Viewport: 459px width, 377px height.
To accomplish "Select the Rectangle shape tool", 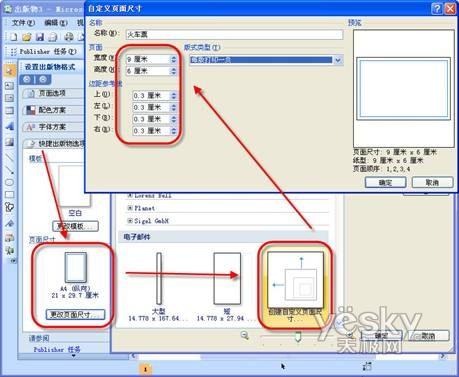I will tap(9, 195).
